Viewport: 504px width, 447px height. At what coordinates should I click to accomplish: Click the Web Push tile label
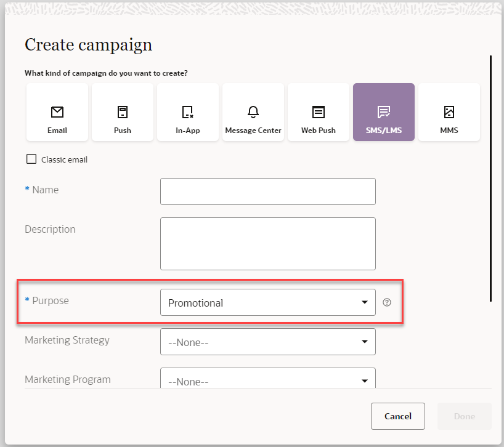tap(319, 131)
